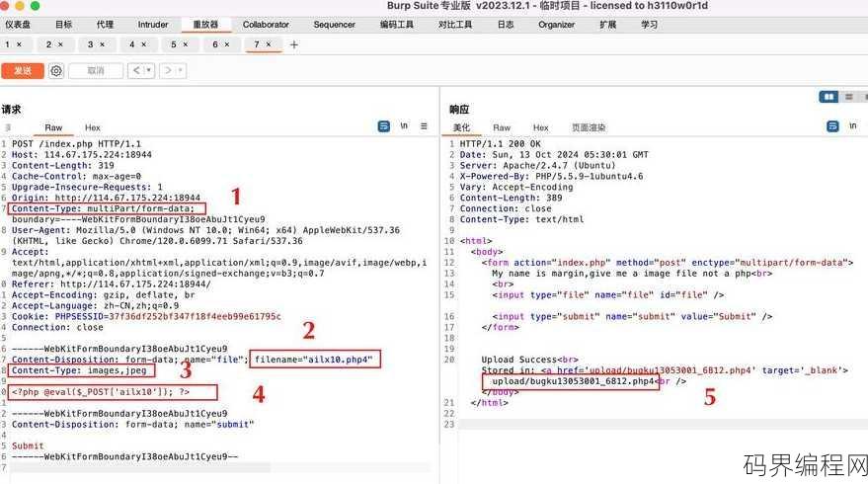Switch to Intruder tab
Image resolution: width=868 pixels, height=484 pixels.
click(153, 25)
